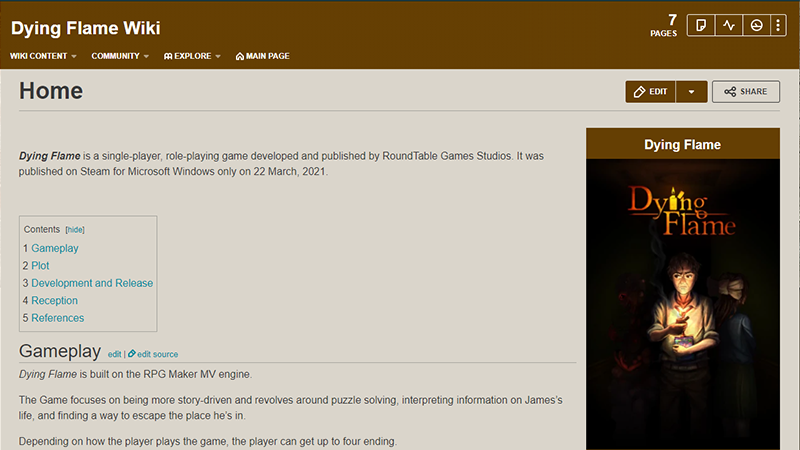Viewport: 800px width, 450px height.
Task: Open the Community dropdown menu
Action: point(120,56)
